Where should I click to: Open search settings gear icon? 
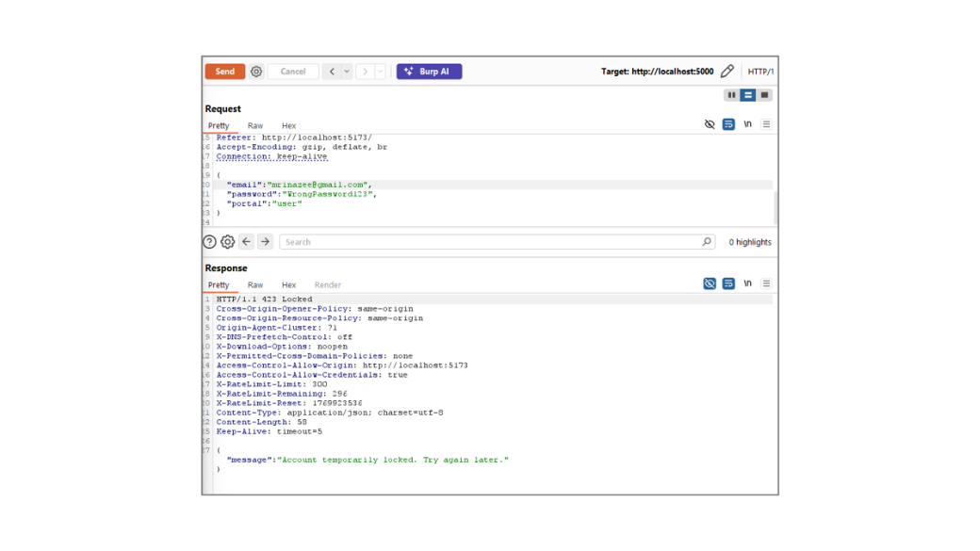[227, 242]
